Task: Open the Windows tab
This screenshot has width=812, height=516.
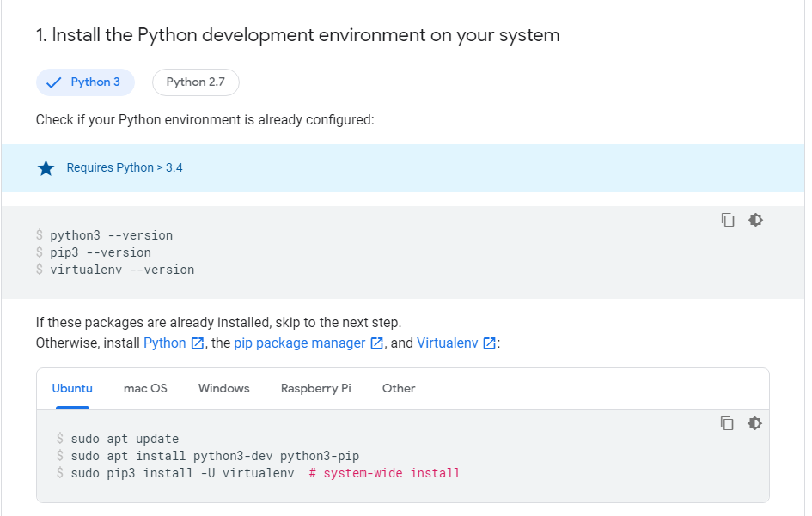Action: pos(223,388)
